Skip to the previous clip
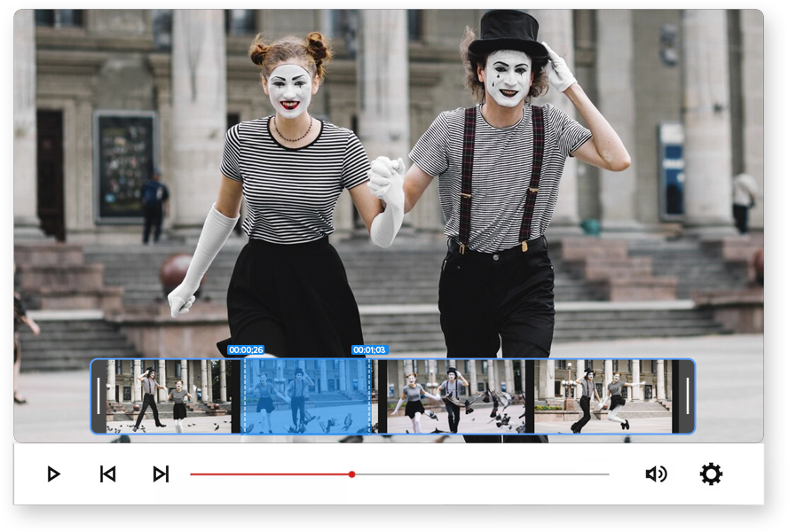This screenshot has height=532, width=788. pos(107,474)
